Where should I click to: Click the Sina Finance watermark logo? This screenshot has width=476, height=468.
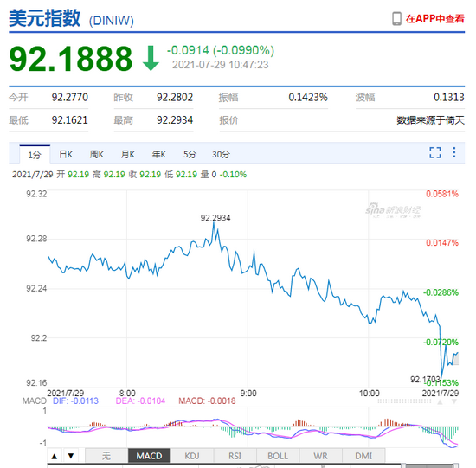tap(393, 210)
